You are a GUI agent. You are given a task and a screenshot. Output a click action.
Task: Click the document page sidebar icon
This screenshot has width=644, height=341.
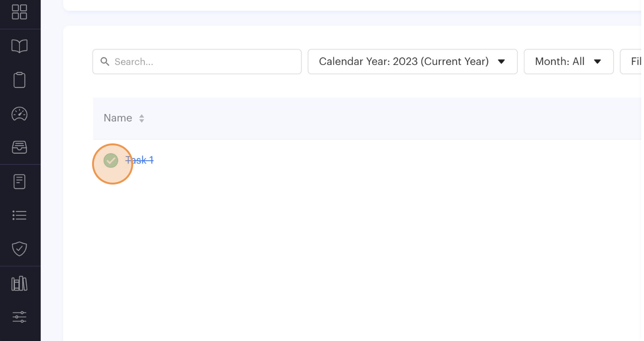(19, 181)
